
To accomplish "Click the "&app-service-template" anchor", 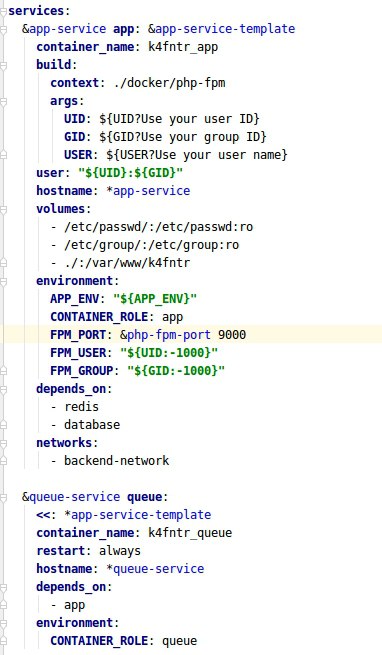I will (222, 29).
